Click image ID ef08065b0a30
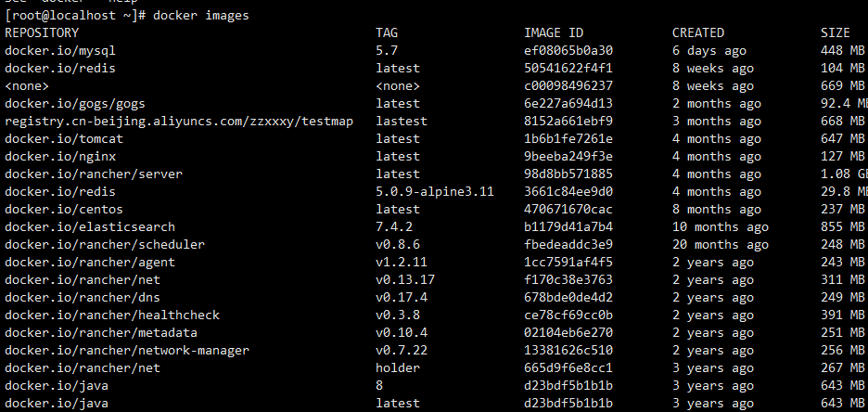This screenshot has width=868, height=412. pos(568,50)
